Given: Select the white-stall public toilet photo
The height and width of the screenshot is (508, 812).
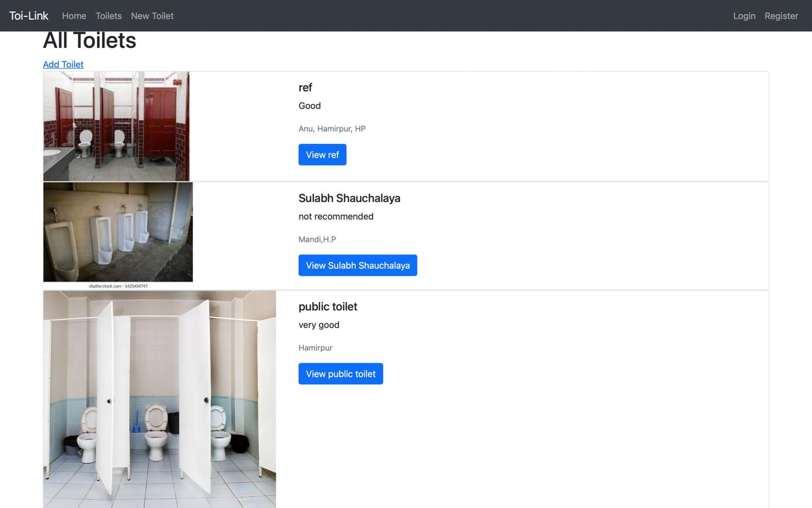Looking at the screenshot, I should 160,399.
